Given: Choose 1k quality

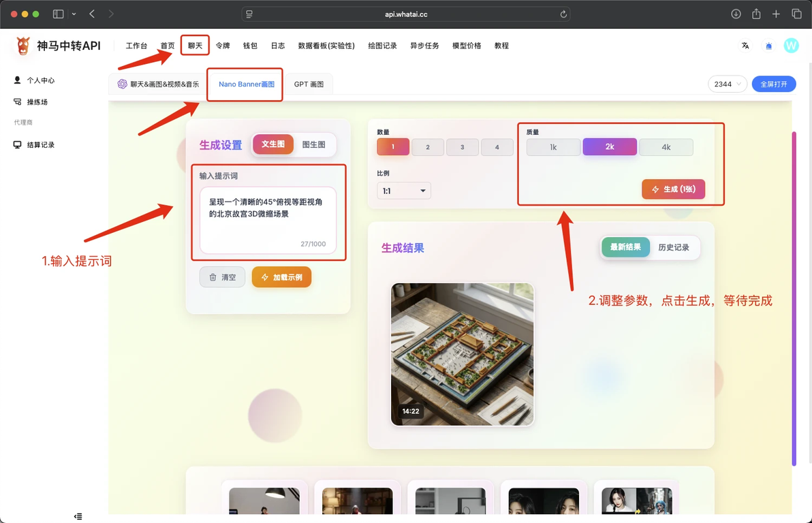Looking at the screenshot, I should [x=554, y=147].
